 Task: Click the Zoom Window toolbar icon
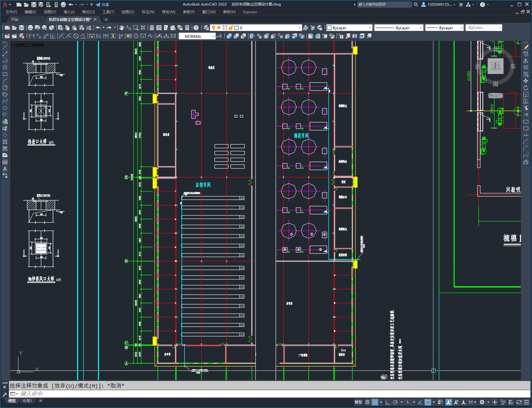(x=136, y=28)
